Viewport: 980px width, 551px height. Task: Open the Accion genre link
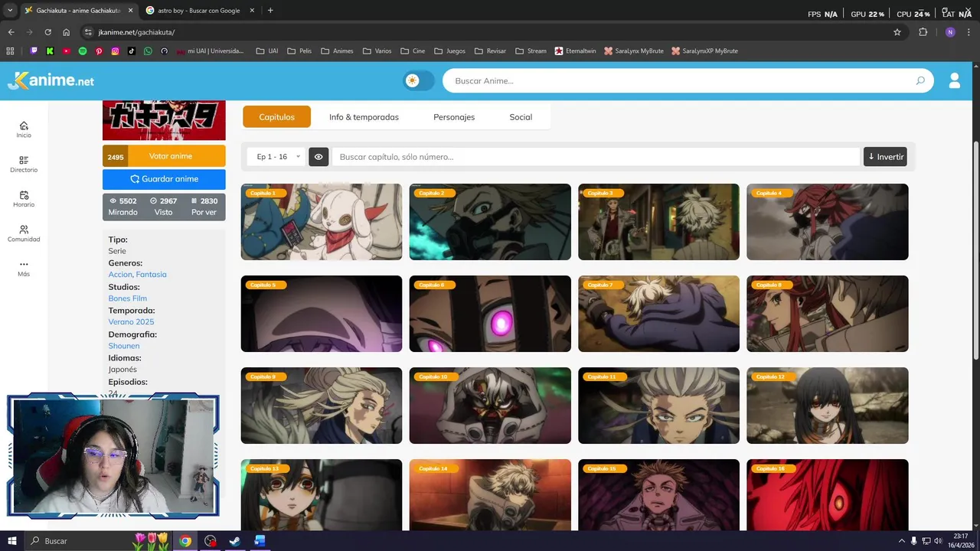coord(120,275)
